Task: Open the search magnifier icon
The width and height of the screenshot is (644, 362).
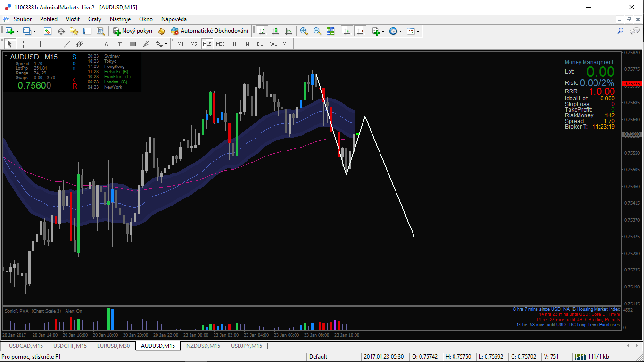Action: [620, 31]
